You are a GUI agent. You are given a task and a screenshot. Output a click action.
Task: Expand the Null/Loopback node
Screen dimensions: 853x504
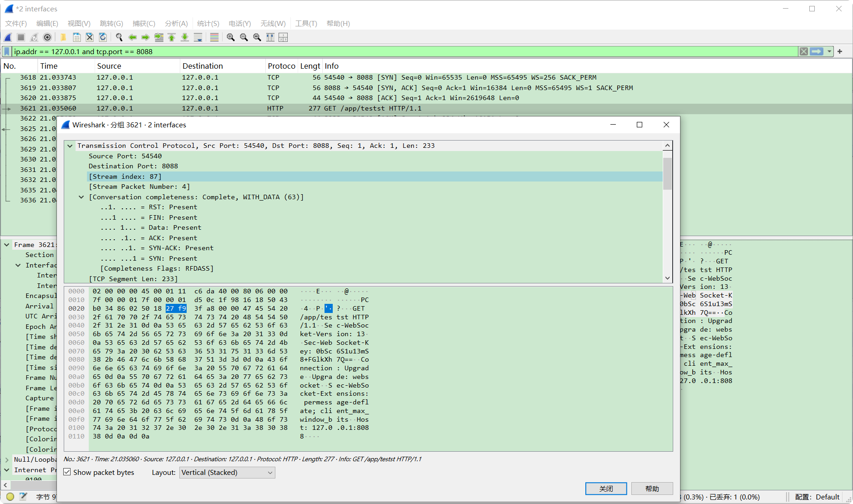7,459
